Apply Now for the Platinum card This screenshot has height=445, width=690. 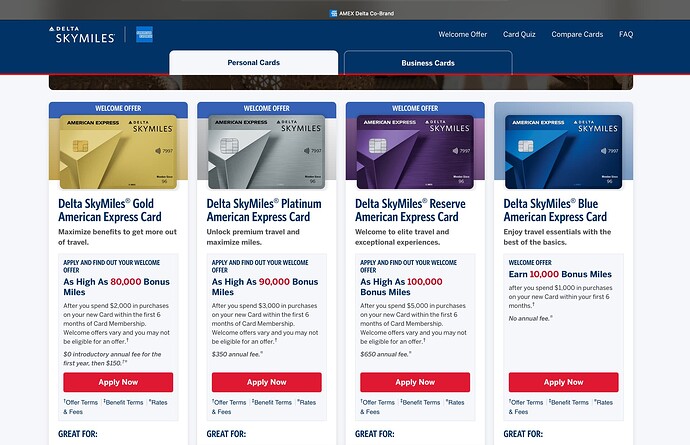click(x=267, y=382)
